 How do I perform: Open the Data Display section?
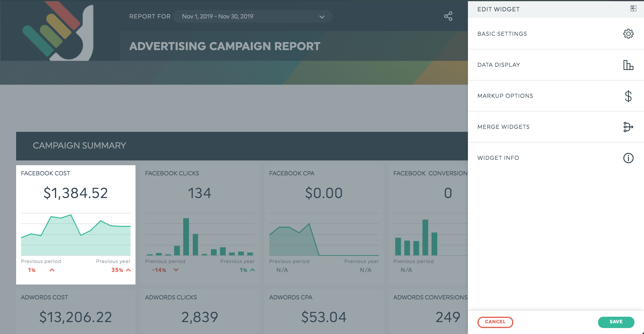pos(499,65)
